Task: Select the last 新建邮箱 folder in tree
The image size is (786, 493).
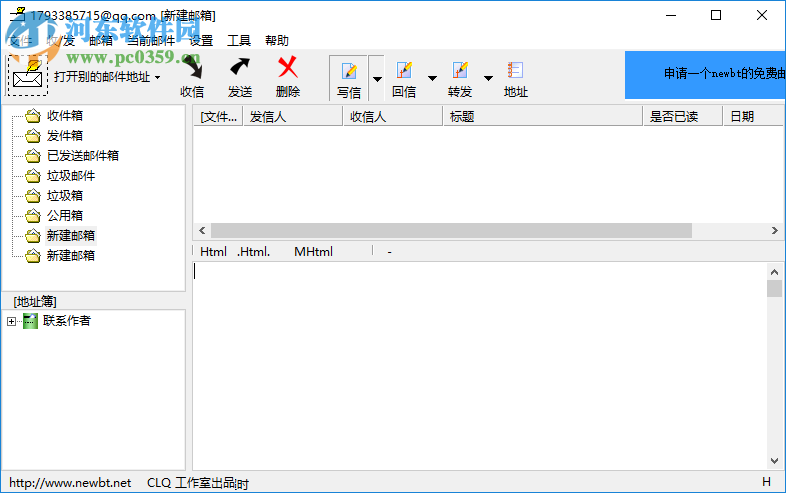Action: pos(71,256)
